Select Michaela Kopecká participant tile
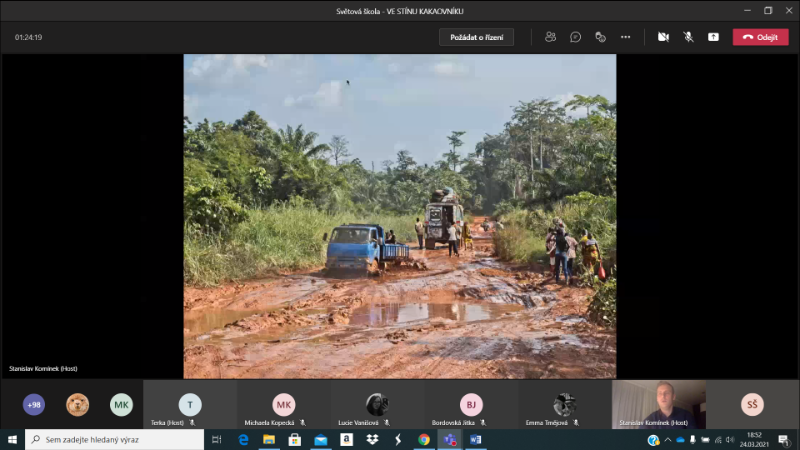Image resolution: width=800 pixels, height=450 pixels. pyautogui.click(x=283, y=405)
